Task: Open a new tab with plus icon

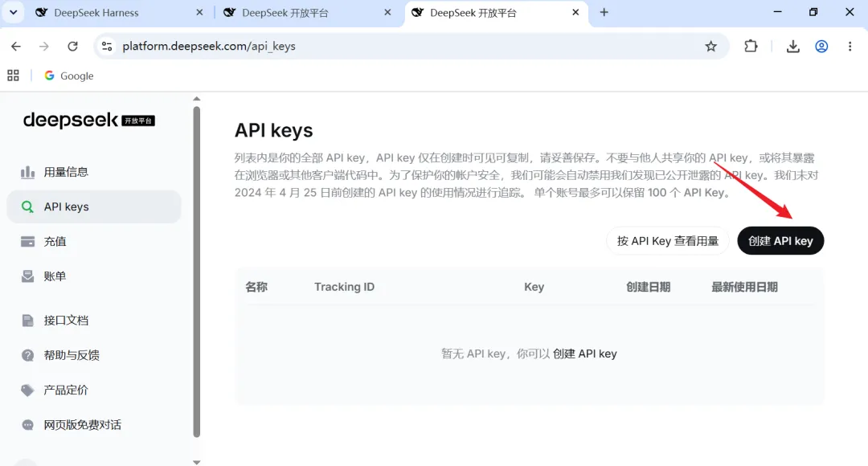Action: click(x=604, y=12)
